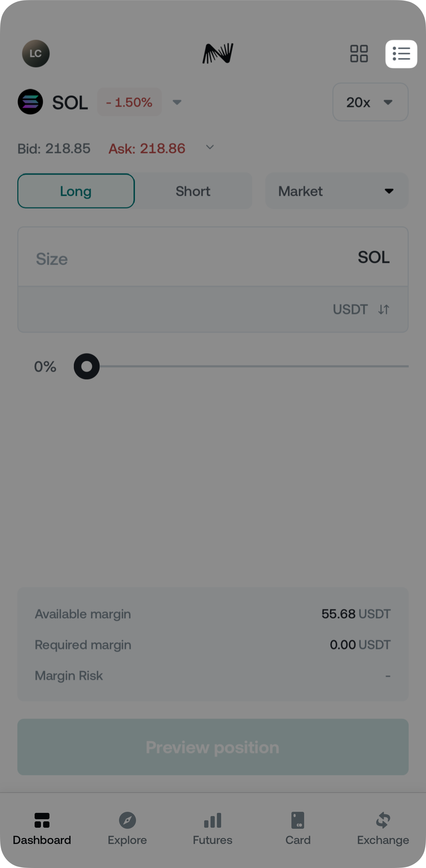Open the 20x leverage dropdown
The height and width of the screenshot is (868, 426).
tap(370, 102)
